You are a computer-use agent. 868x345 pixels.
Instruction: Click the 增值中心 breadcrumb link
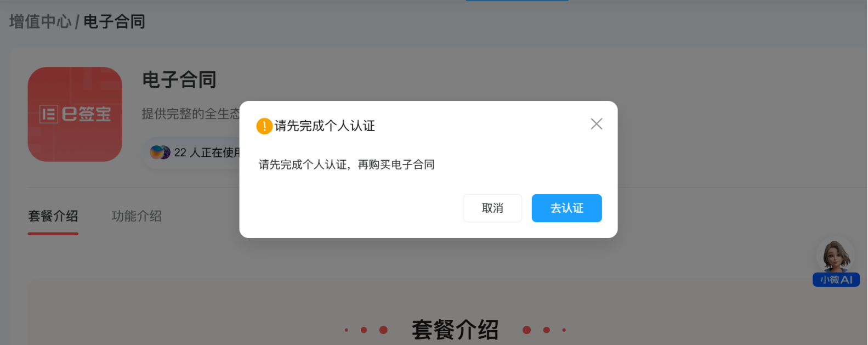[x=40, y=21]
